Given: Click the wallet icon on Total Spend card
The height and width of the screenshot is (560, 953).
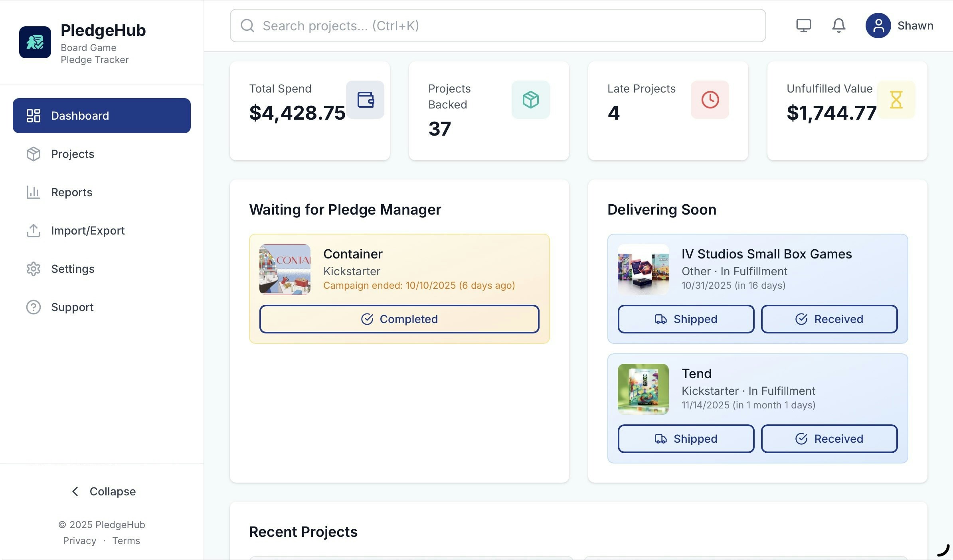Looking at the screenshot, I should point(366,100).
